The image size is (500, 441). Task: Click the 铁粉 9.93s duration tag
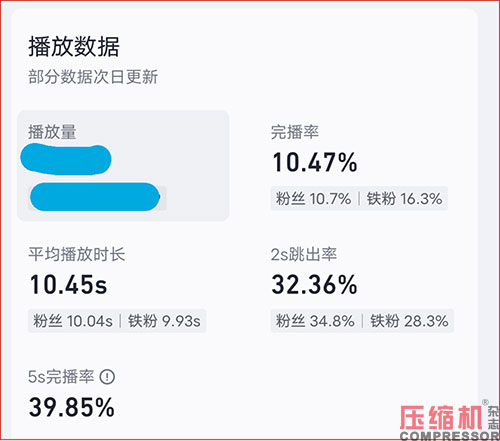coord(164,321)
